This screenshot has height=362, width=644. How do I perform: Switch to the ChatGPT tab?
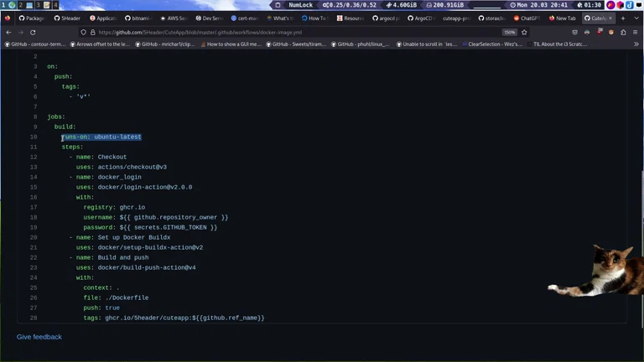(526, 18)
